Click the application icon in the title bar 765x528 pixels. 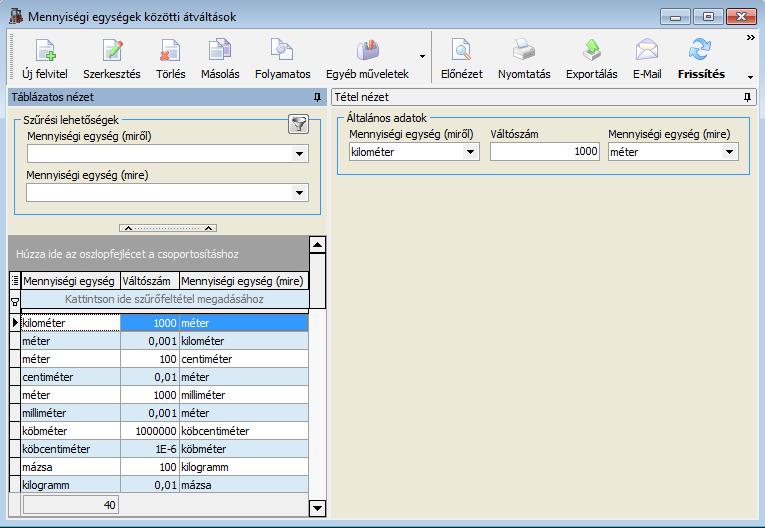(x=16, y=16)
